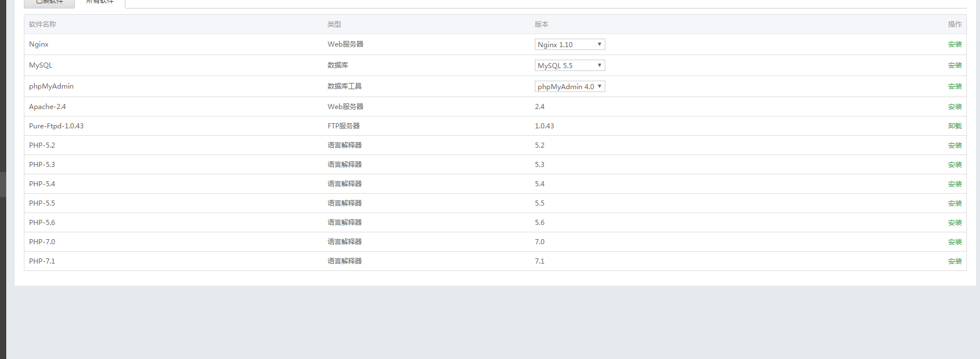
Task: Click the FTP服务器 type cell
Action: [x=344, y=126]
